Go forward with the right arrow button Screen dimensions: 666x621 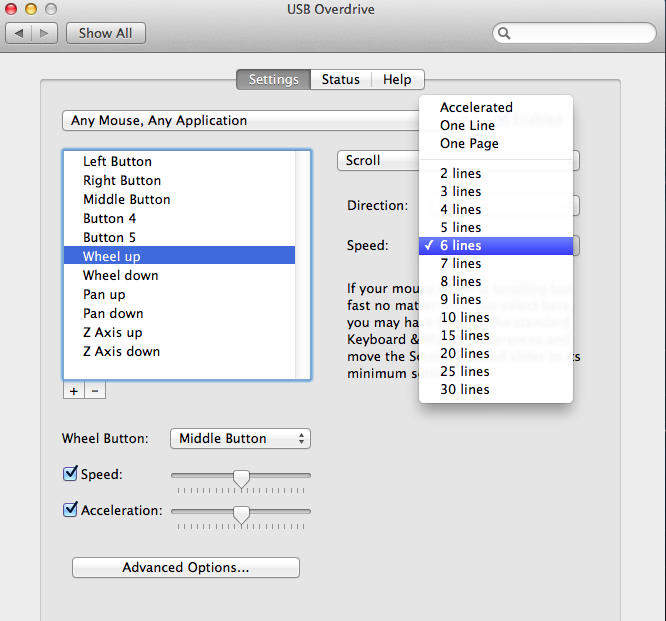point(45,33)
